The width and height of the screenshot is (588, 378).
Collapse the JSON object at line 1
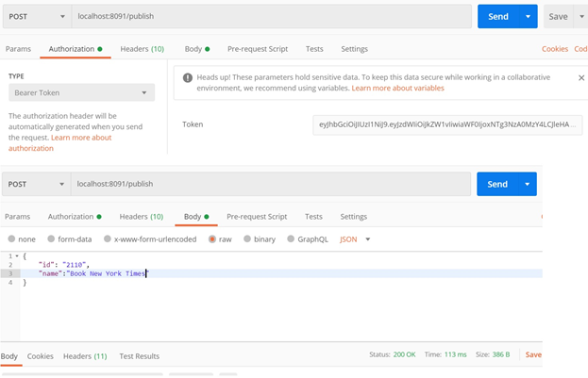coord(17,256)
